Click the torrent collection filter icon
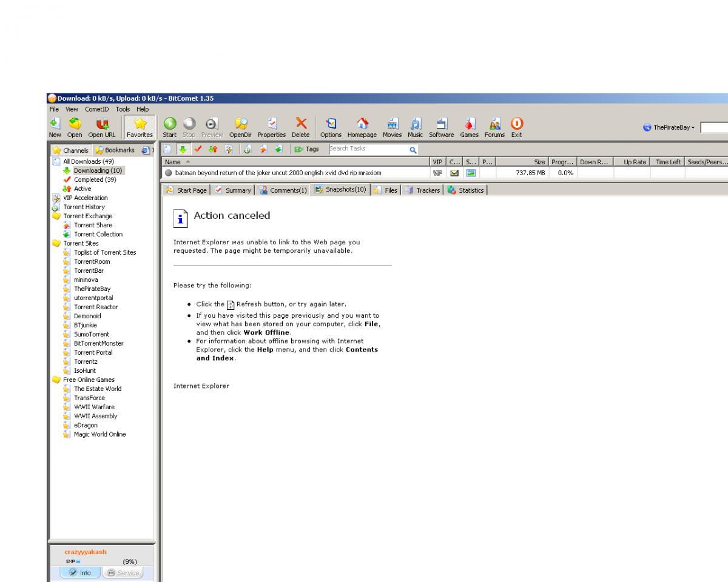Image resolution: width=728 pixels, height=582 pixels. (278, 149)
